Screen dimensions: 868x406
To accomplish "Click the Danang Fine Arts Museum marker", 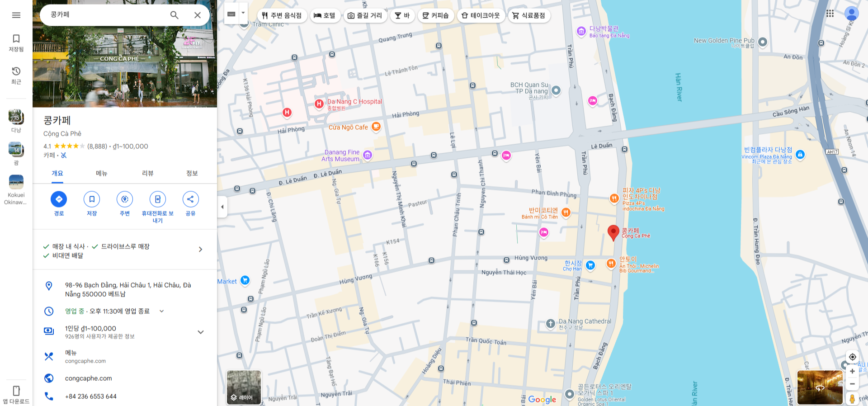I will coord(368,155).
